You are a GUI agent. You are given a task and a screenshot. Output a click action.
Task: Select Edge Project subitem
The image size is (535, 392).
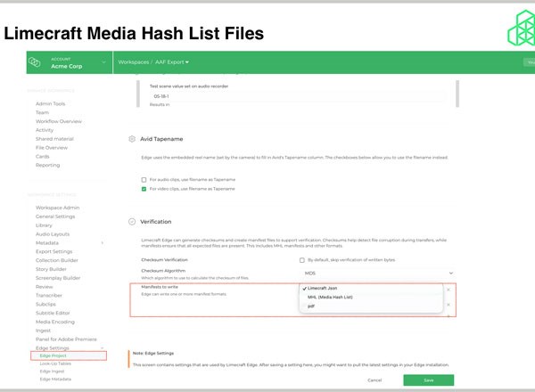pos(53,355)
